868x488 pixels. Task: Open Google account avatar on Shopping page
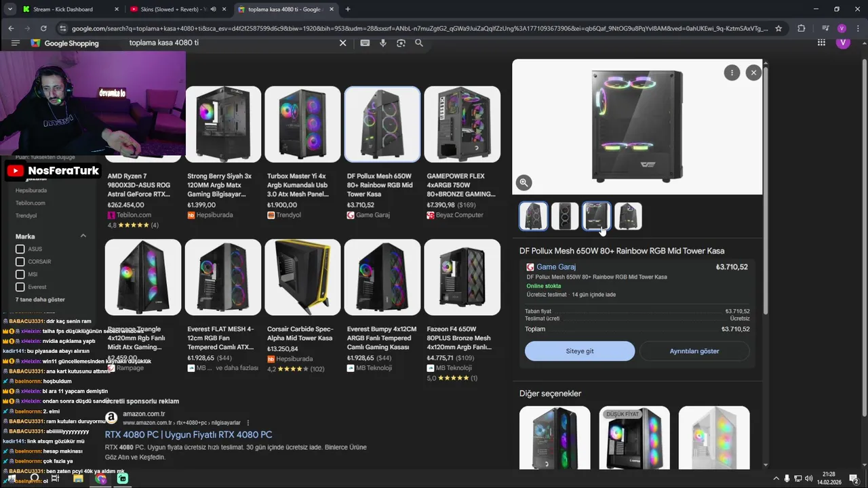[x=843, y=43]
